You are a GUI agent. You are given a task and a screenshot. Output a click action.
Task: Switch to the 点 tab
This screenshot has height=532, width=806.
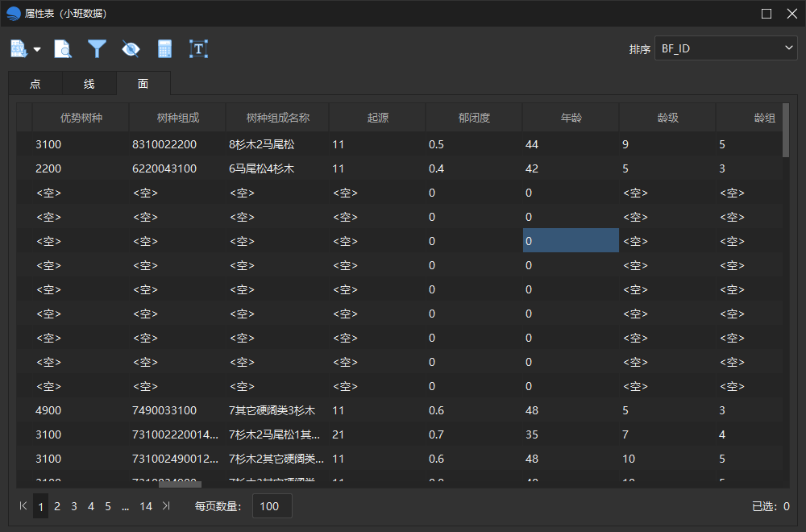[35, 84]
